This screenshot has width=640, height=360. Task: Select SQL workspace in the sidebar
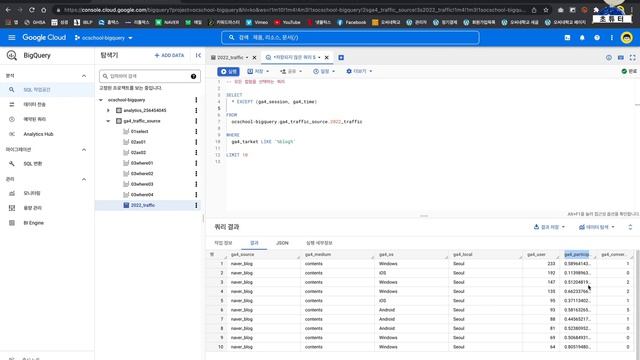[37, 90]
